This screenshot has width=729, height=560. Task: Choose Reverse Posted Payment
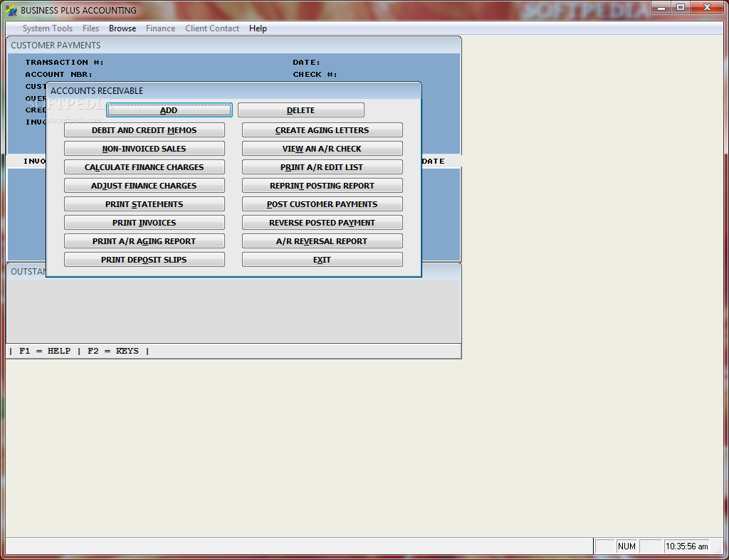[x=322, y=223]
